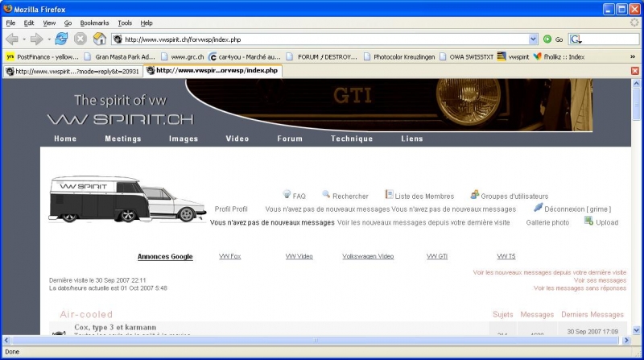Open the Technique navigation item
644x360 pixels.
point(352,139)
